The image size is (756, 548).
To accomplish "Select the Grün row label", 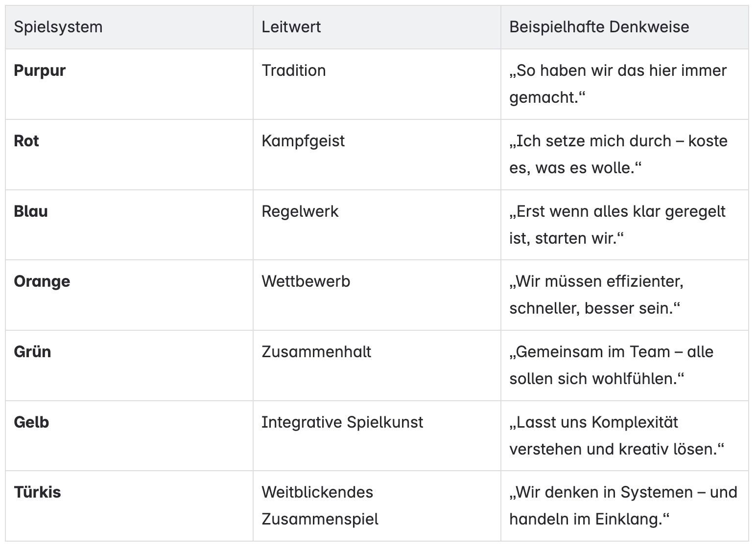I will tap(32, 352).
